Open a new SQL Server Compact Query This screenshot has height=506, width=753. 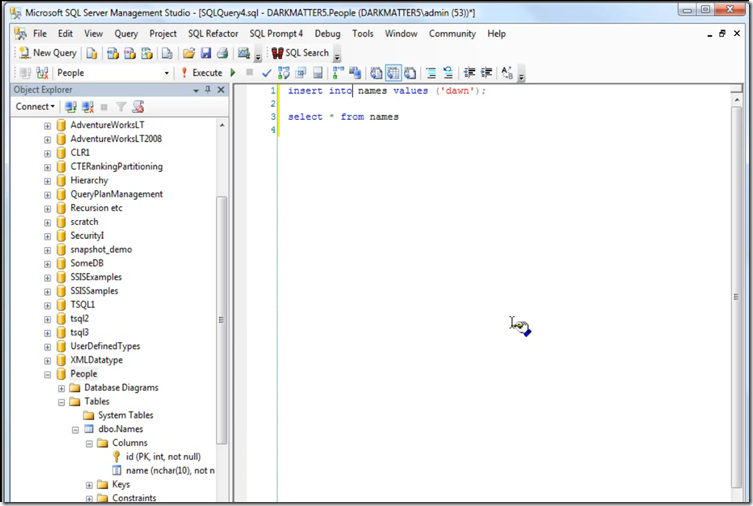[167, 53]
